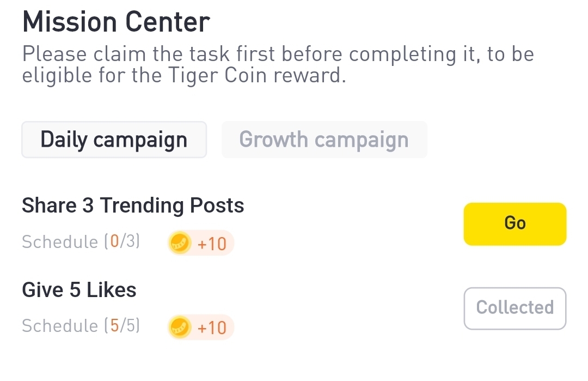Image resolution: width=588 pixels, height=381 pixels.
Task: Switch to the Daily campaign tab
Action: click(114, 140)
